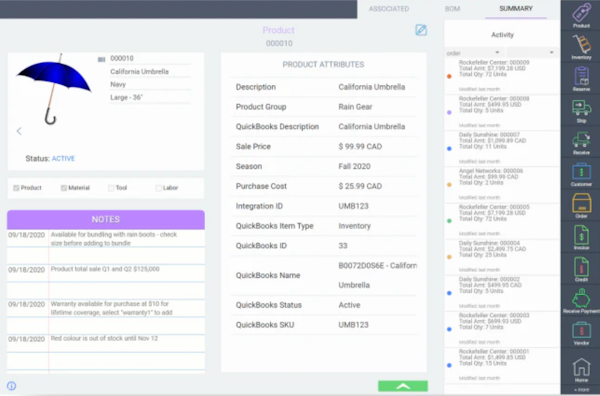
Task: Select the Reserve clipboard icon
Action: point(581,78)
